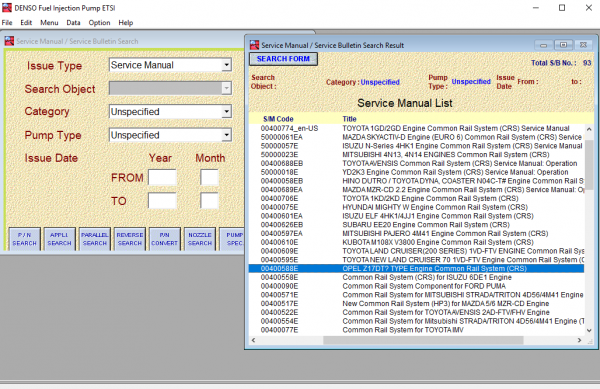Select row 00400706E TOYOTA 1KD/2KD
This screenshot has width=600, height=389.
point(416,199)
